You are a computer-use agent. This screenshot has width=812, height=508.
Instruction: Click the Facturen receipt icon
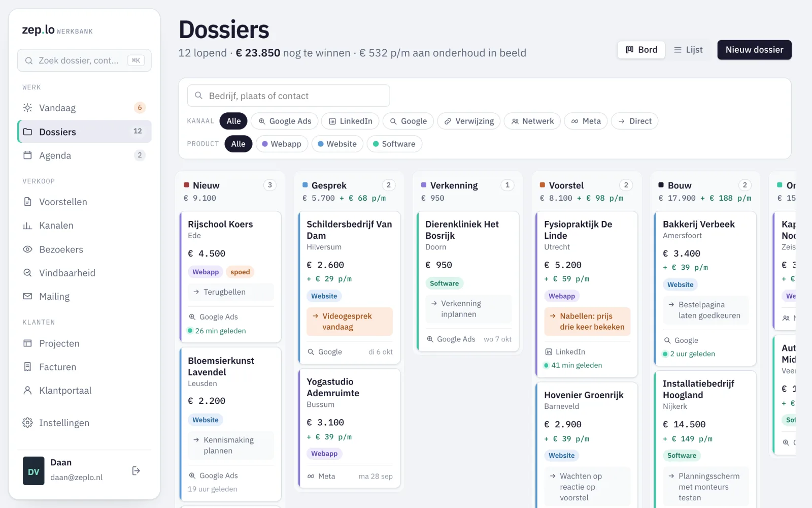click(28, 367)
